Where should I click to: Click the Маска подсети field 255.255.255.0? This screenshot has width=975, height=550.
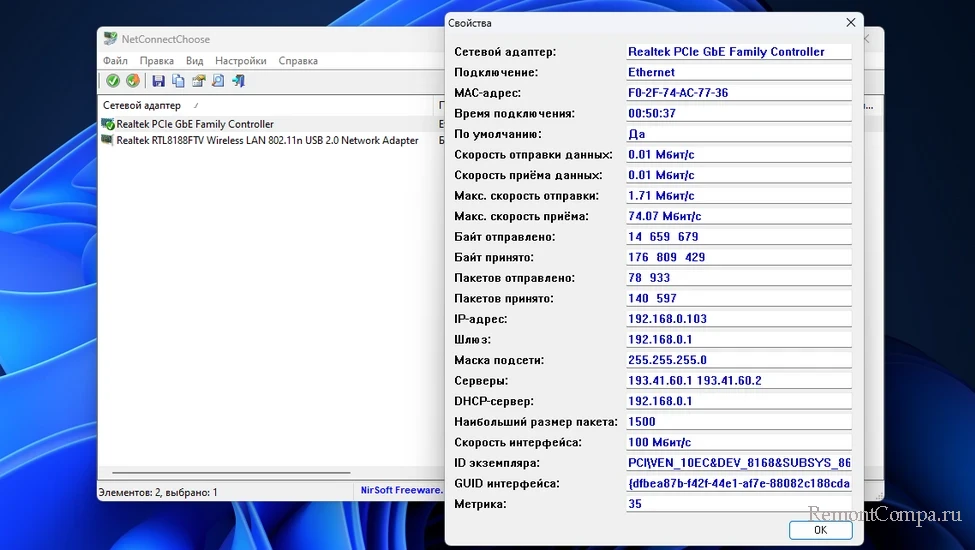pyautogui.click(x=739, y=359)
